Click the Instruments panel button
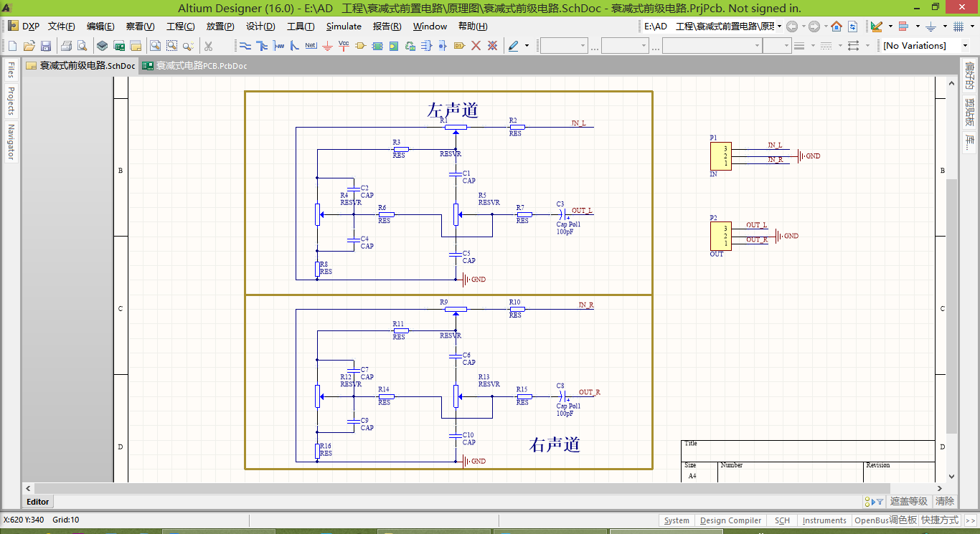 pos(824,520)
